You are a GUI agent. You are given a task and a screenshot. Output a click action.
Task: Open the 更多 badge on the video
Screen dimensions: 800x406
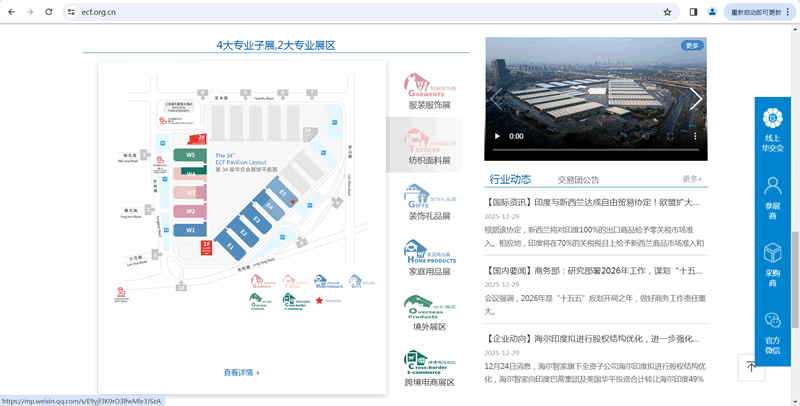[692, 46]
